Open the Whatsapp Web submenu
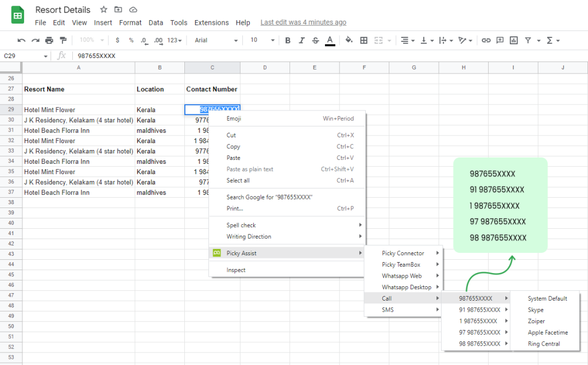 403,276
